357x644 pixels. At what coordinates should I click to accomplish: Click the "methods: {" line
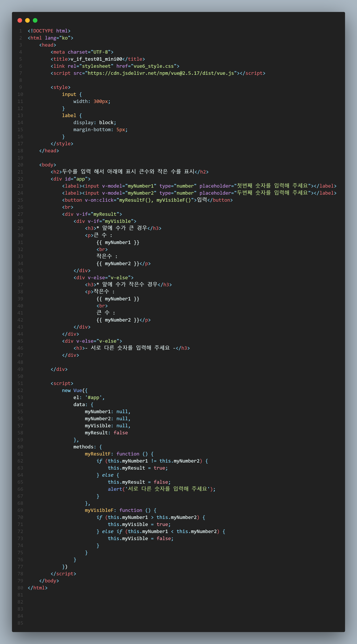tap(88, 447)
